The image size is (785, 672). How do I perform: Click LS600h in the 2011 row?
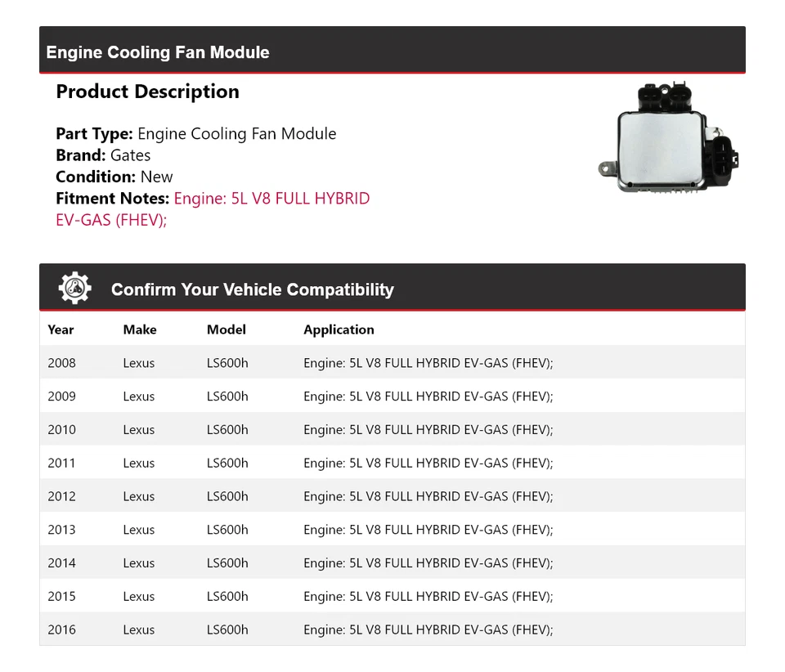227,463
